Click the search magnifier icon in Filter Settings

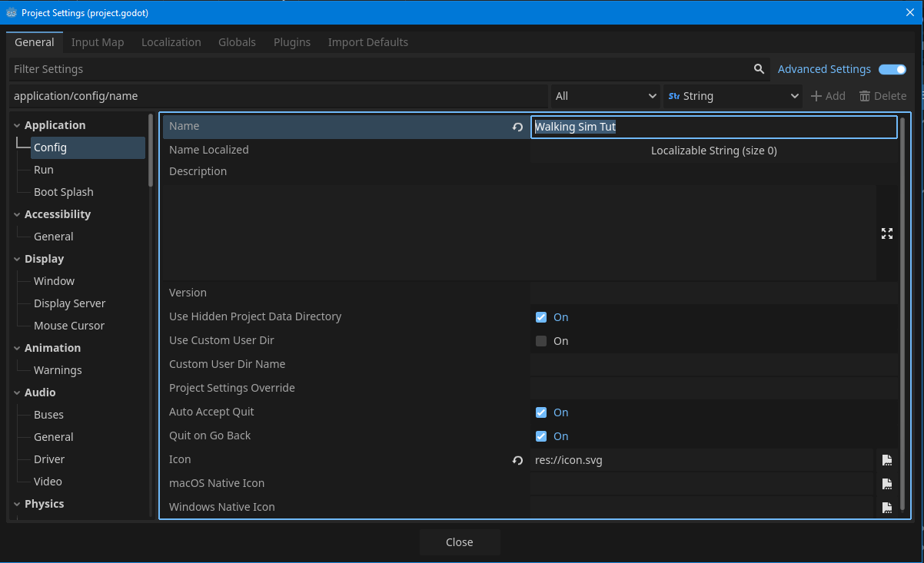coord(759,69)
